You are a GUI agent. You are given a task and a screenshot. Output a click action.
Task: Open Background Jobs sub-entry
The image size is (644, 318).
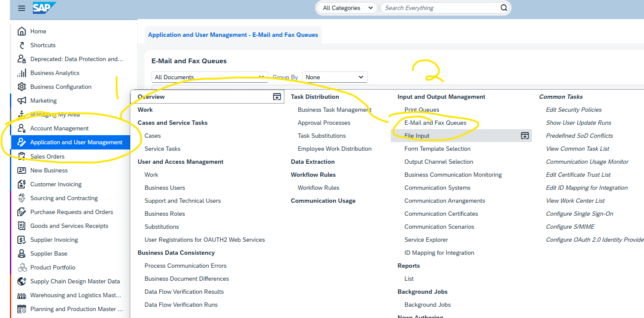tap(427, 305)
